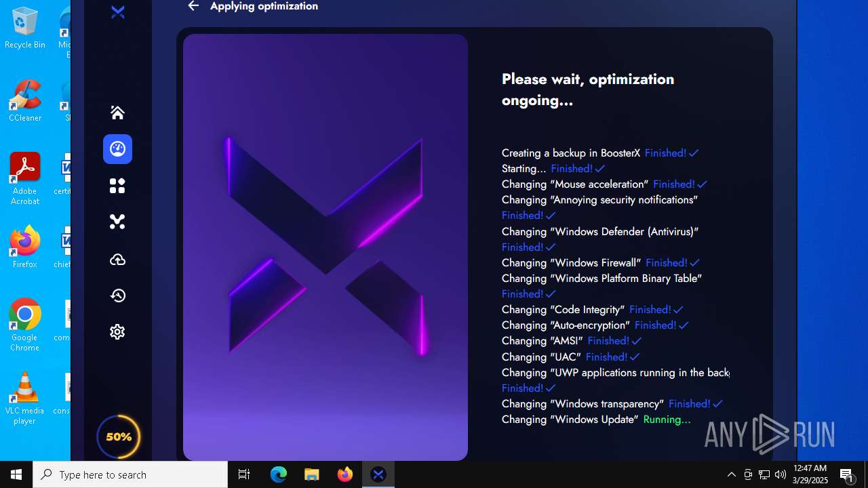Go back using the arrow beside Applying optimization

coord(193,6)
